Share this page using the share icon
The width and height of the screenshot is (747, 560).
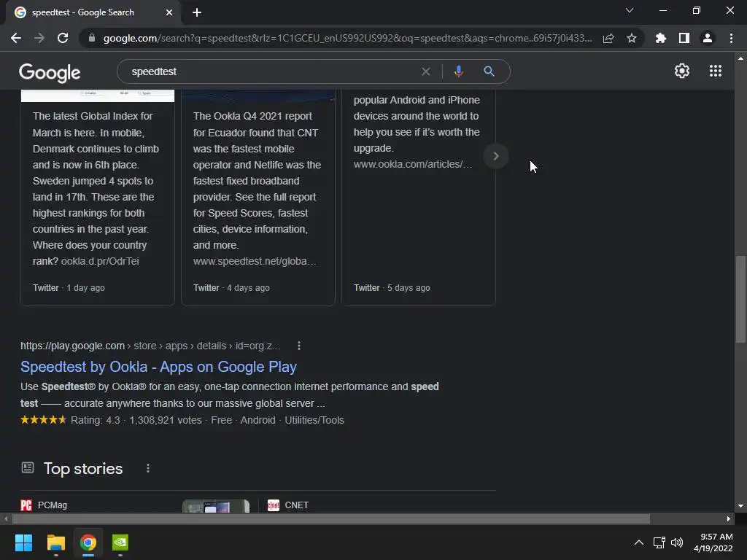(608, 38)
